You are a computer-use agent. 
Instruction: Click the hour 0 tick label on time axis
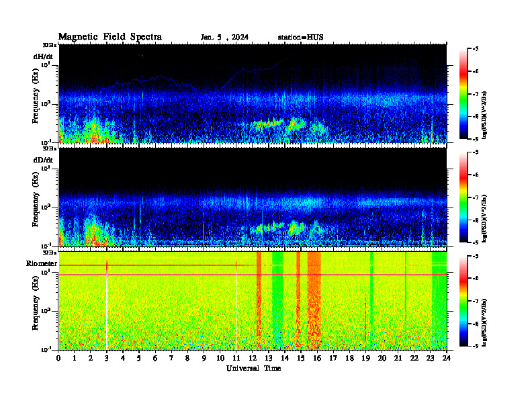pyautogui.click(x=58, y=359)
